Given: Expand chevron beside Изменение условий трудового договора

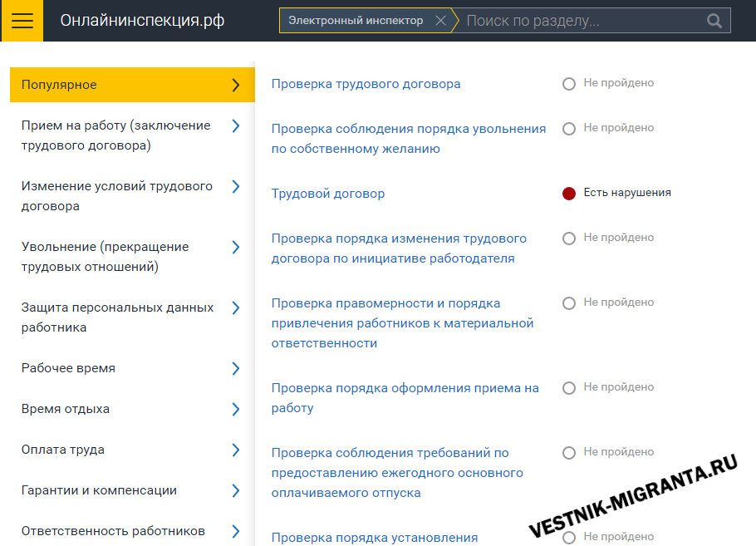Looking at the screenshot, I should pyautogui.click(x=236, y=187).
